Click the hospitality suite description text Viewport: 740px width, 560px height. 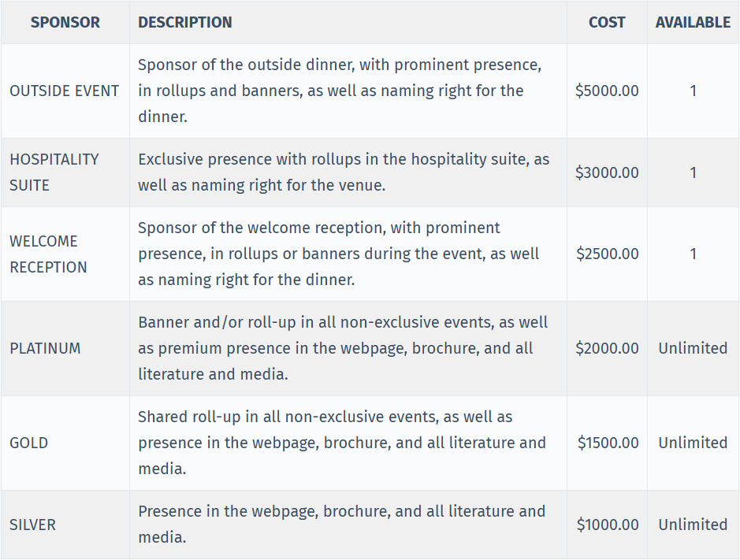click(344, 172)
